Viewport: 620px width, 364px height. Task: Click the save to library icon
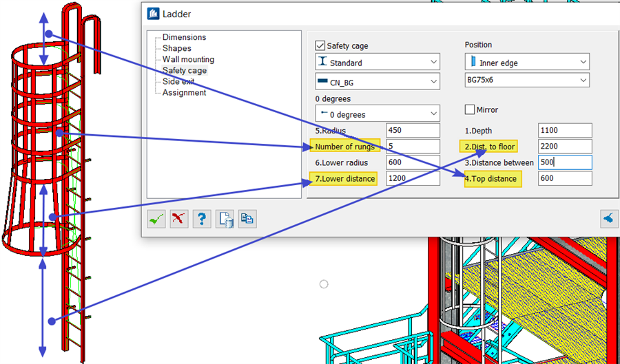click(225, 218)
